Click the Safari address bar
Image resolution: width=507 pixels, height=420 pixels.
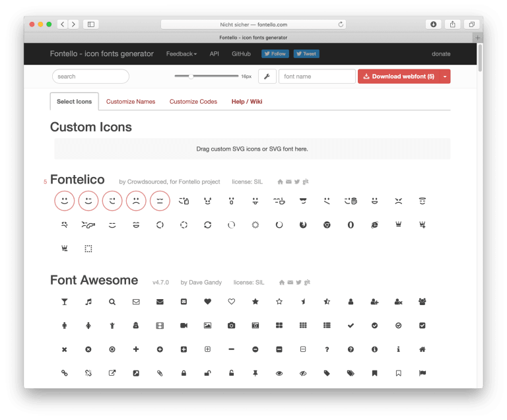pyautogui.click(x=253, y=24)
